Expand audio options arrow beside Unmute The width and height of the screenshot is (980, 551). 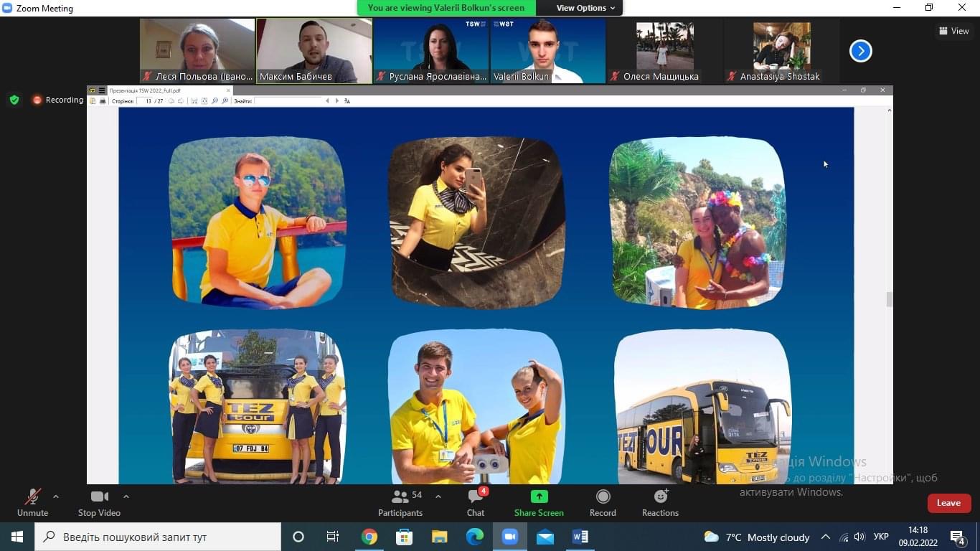coord(56,496)
